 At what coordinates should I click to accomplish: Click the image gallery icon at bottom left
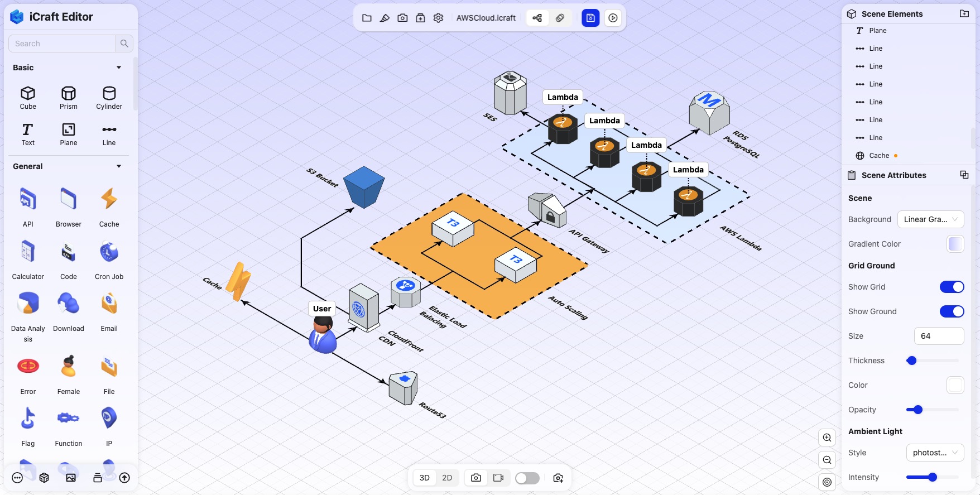[x=71, y=478]
